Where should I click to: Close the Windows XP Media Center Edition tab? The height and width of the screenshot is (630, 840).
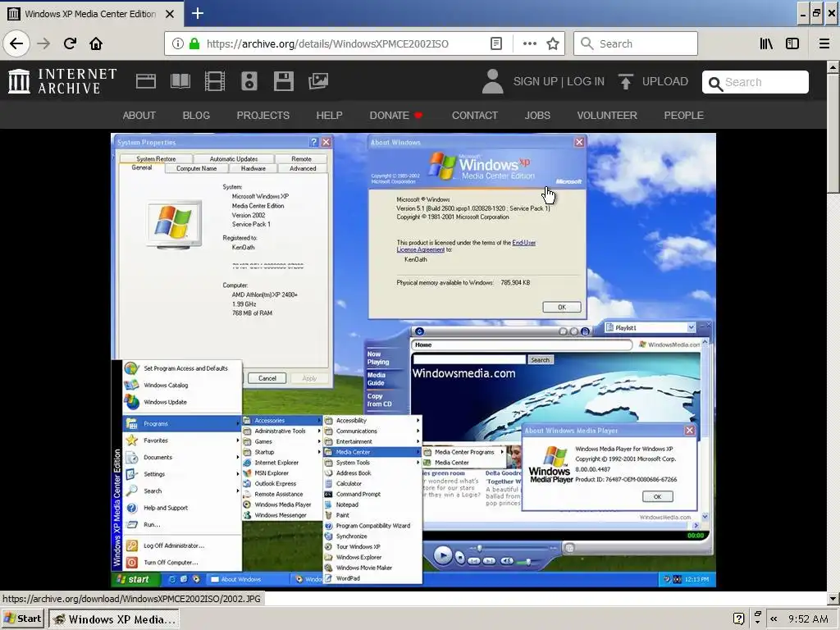click(x=170, y=14)
